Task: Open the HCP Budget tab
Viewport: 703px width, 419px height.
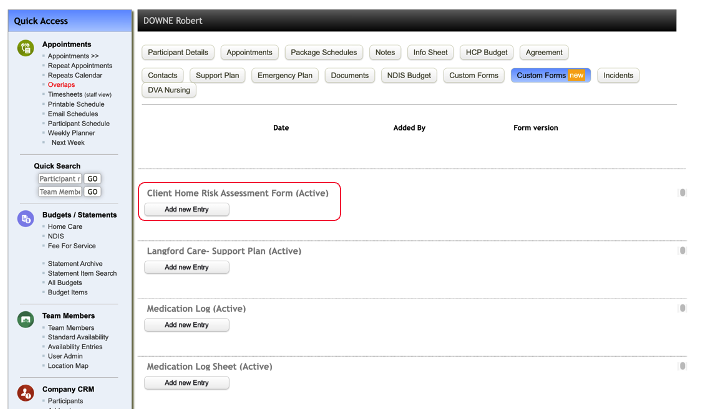Action: click(x=486, y=52)
